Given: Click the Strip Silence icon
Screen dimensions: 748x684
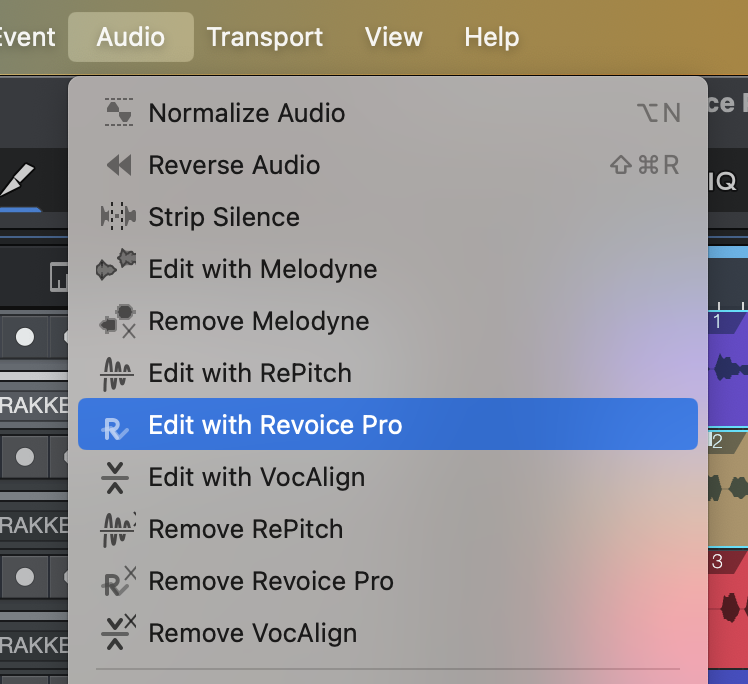Looking at the screenshot, I should click(118, 217).
